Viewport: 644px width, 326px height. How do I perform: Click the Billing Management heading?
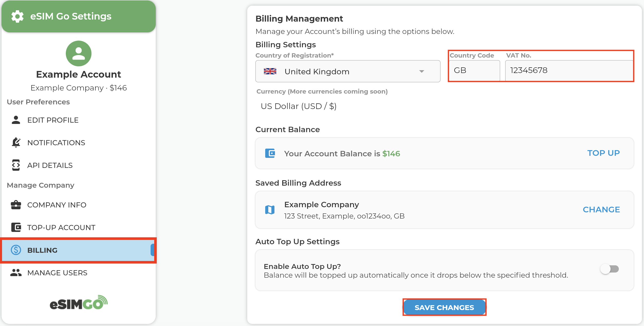299,19
